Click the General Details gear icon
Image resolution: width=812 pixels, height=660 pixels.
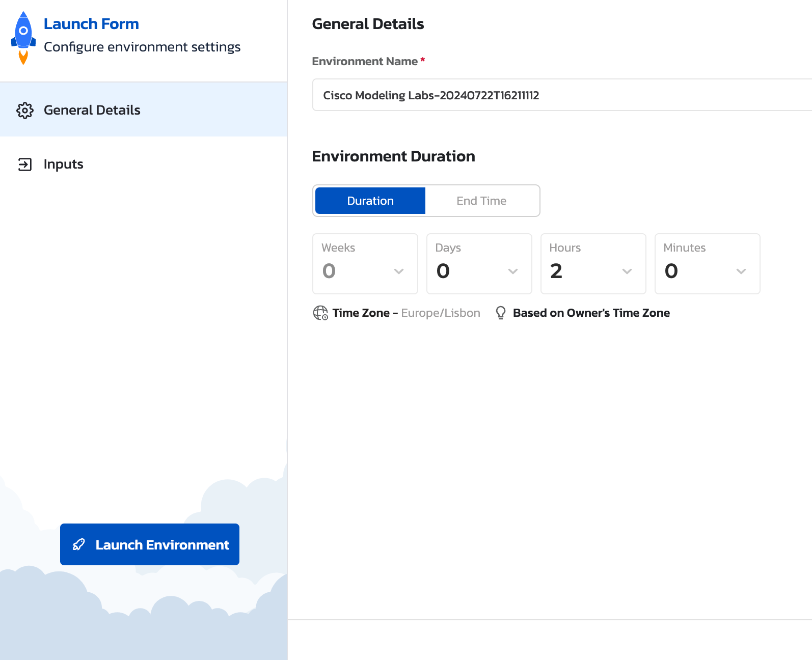(25, 110)
